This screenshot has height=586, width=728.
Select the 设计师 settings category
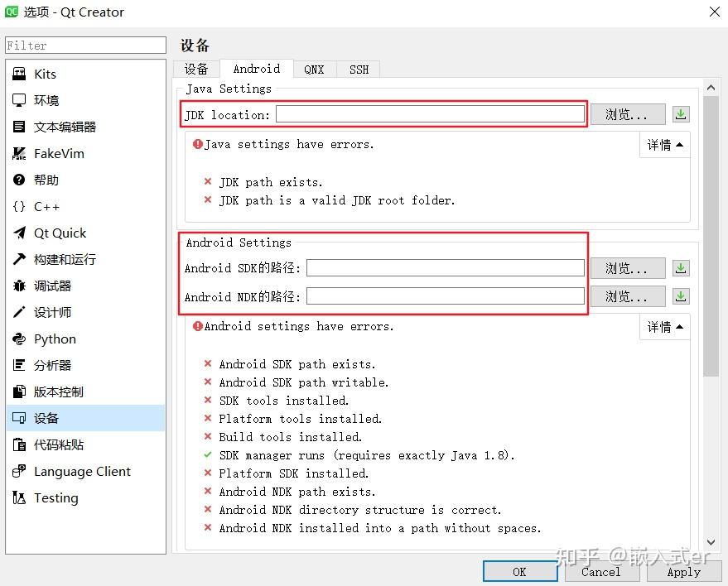[x=51, y=312]
